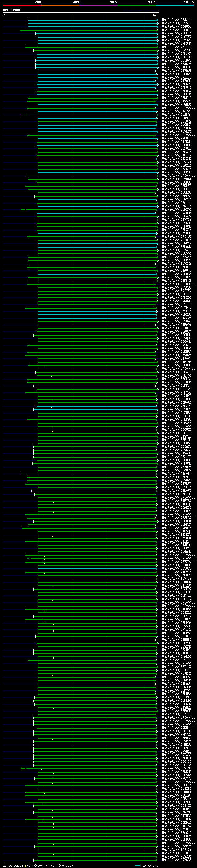Viewport: 197px width, 868px height.
Task: Select the query label BP093489
Action: point(11,10)
